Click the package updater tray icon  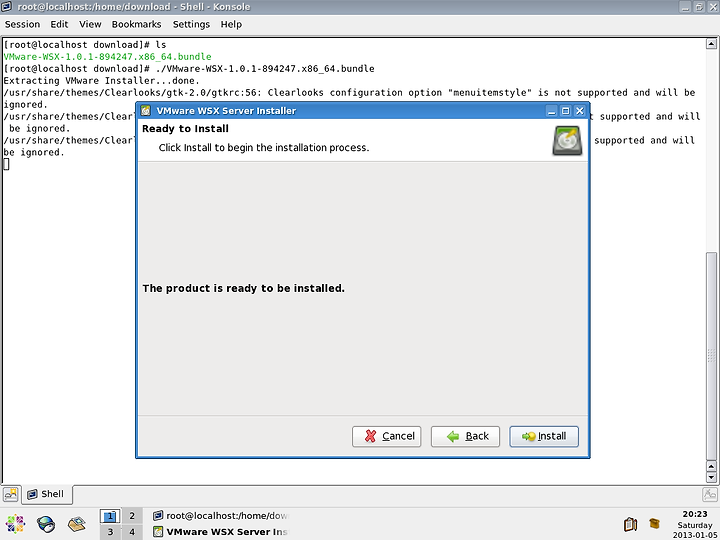pos(654,523)
